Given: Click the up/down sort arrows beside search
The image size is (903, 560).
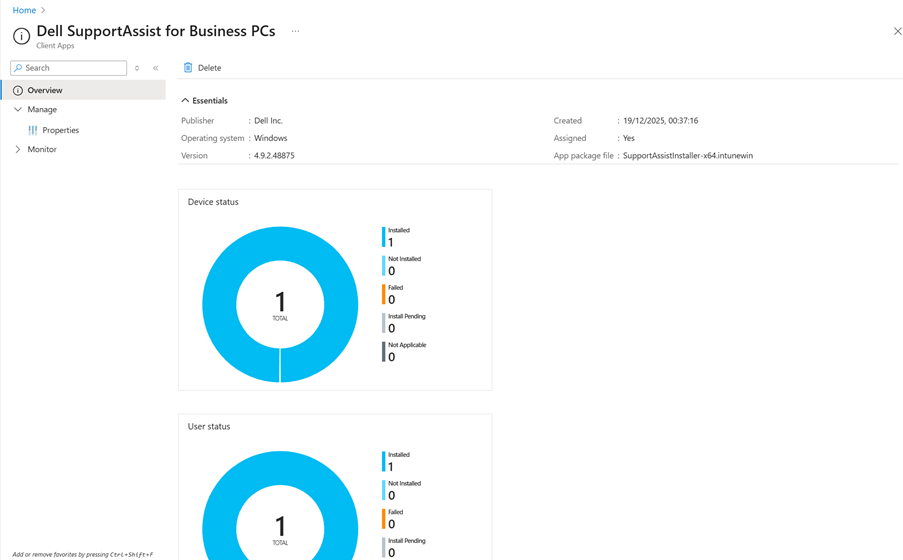Looking at the screenshot, I should (137, 68).
